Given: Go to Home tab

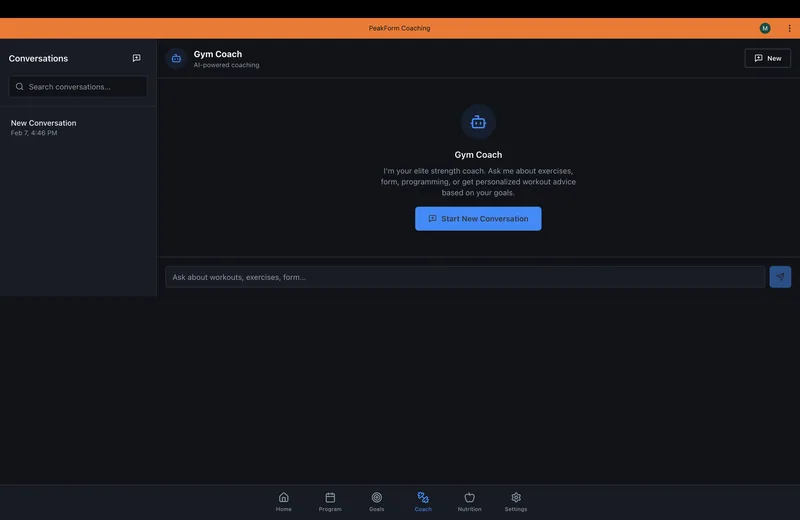Looking at the screenshot, I should (284, 502).
